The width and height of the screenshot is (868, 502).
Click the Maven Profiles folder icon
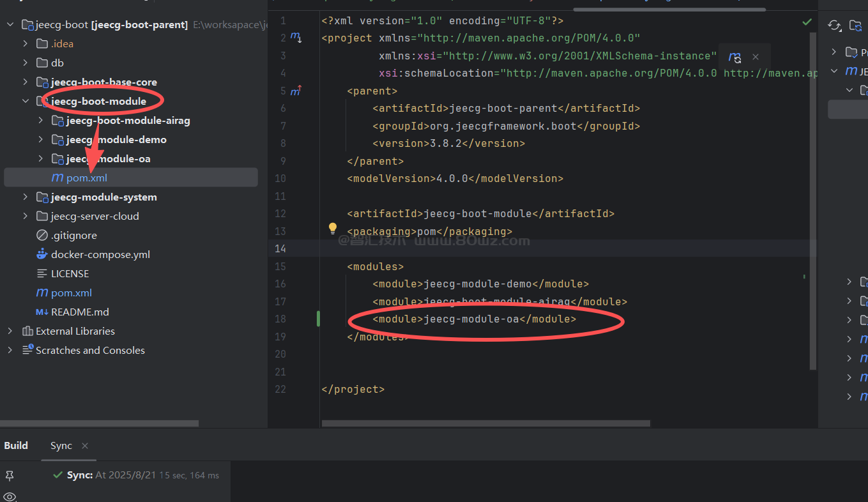click(851, 52)
